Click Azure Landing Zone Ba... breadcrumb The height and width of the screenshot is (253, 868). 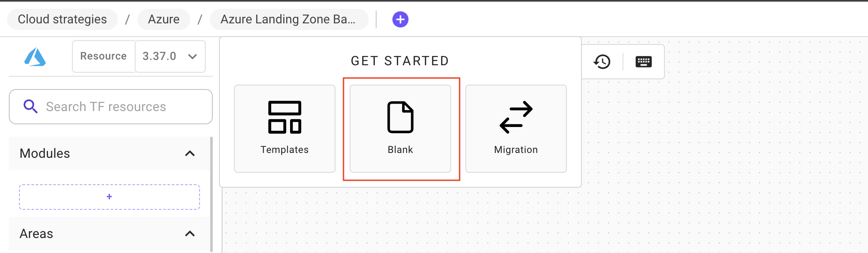tap(288, 19)
